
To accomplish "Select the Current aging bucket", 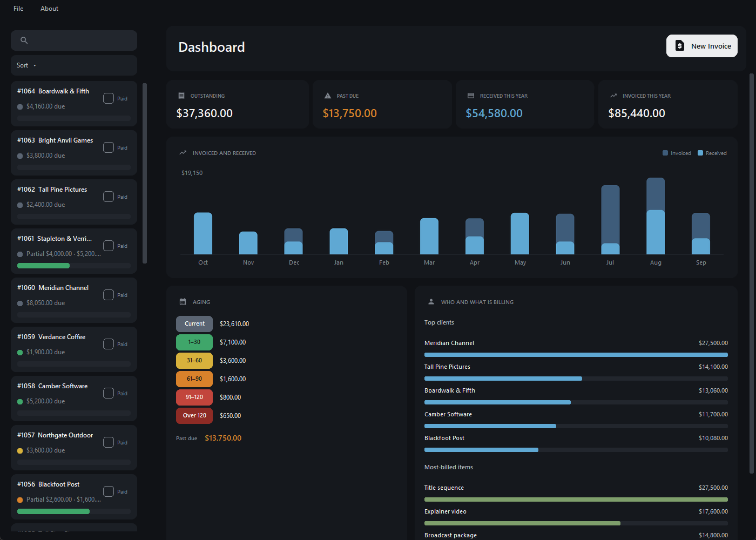I will click(x=194, y=324).
